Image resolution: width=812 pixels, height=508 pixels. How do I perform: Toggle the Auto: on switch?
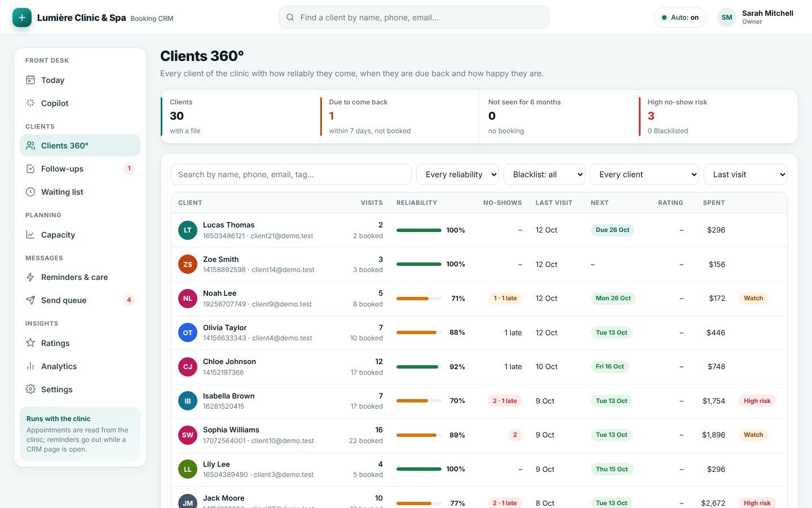click(680, 17)
